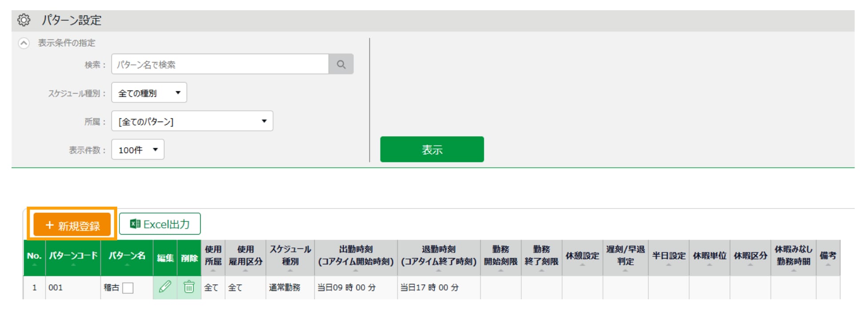Toggle the checkbox beside 稽古
Image resolution: width=868 pixels, height=314 pixels.
click(128, 288)
